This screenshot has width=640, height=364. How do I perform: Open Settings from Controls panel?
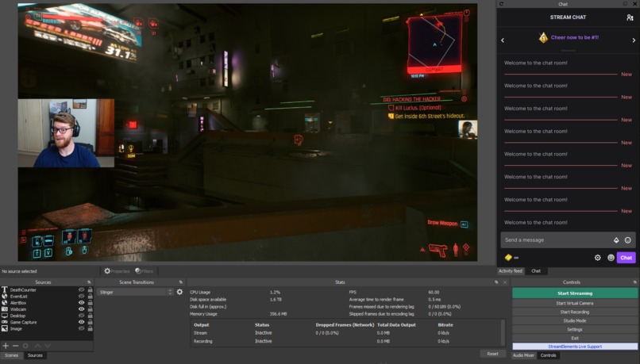(x=575, y=329)
